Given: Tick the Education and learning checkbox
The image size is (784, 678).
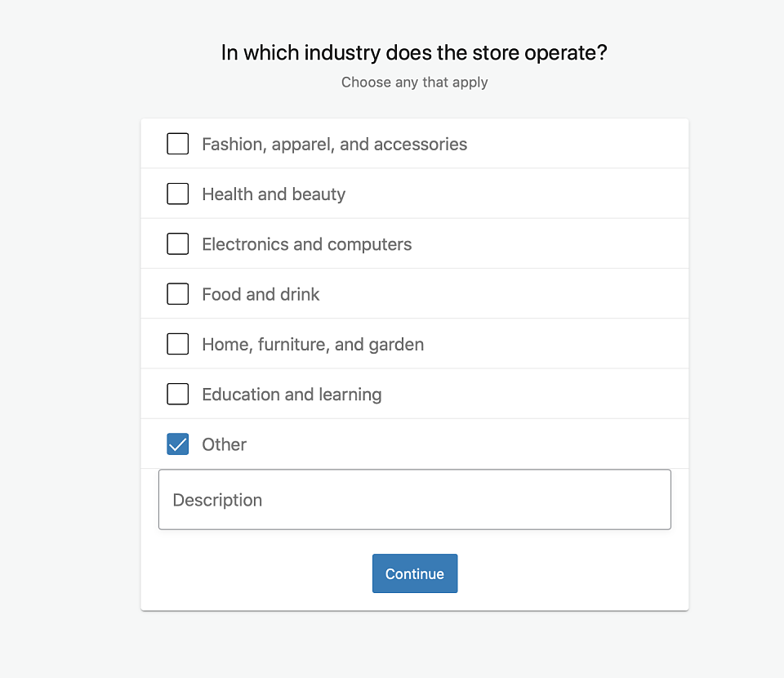Looking at the screenshot, I should pyautogui.click(x=177, y=394).
